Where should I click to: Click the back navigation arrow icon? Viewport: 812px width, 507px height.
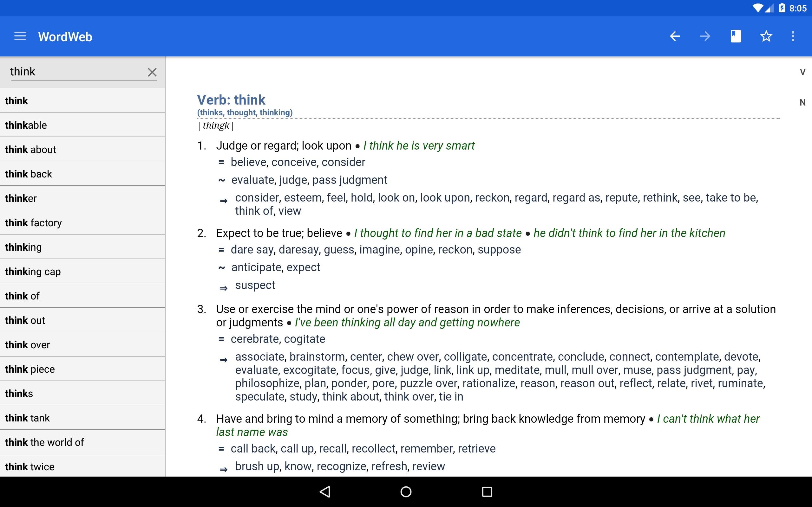(675, 36)
